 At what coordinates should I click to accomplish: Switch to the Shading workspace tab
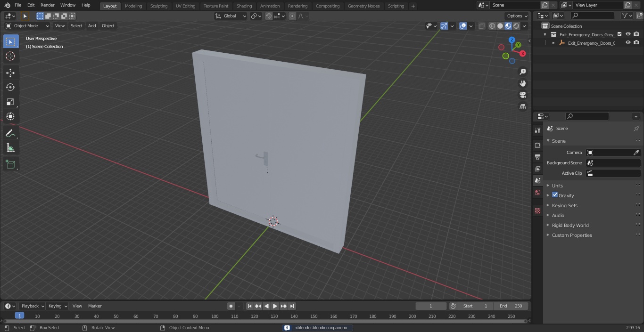pos(244,6)
